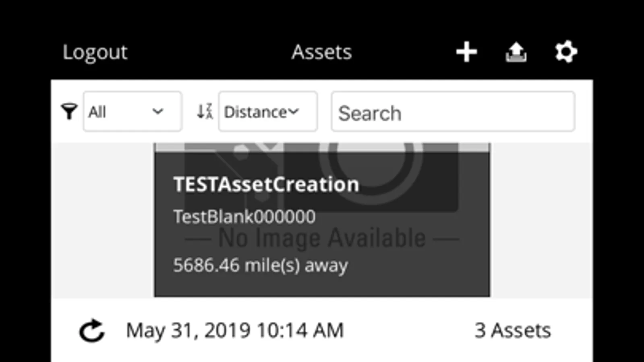
Task: Click the upload icon in header
Action: pos(516,52)
